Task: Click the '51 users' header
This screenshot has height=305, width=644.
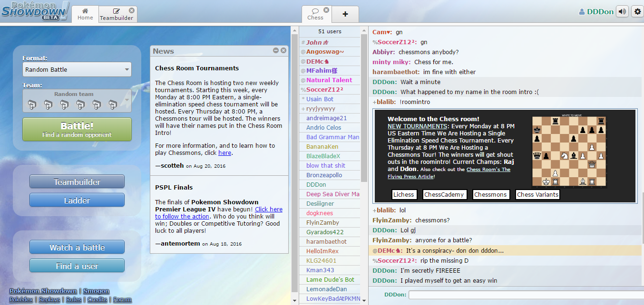Action: [330, 32]
